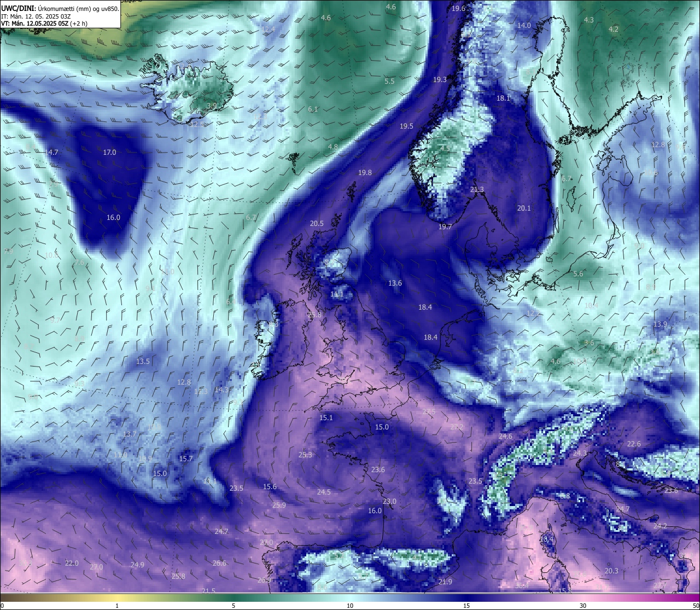Click the 13.5 value in the Atlantic
This screenshot has height=610, width=700.
[143, 361]
